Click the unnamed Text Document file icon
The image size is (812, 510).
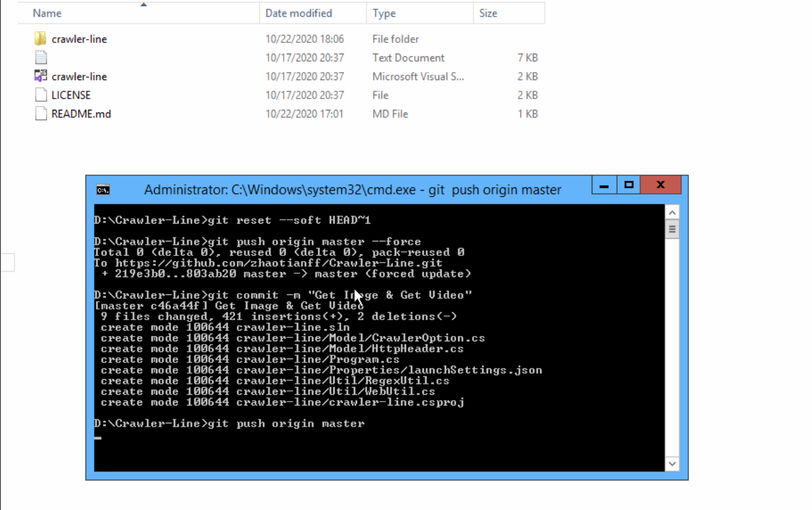41,58
